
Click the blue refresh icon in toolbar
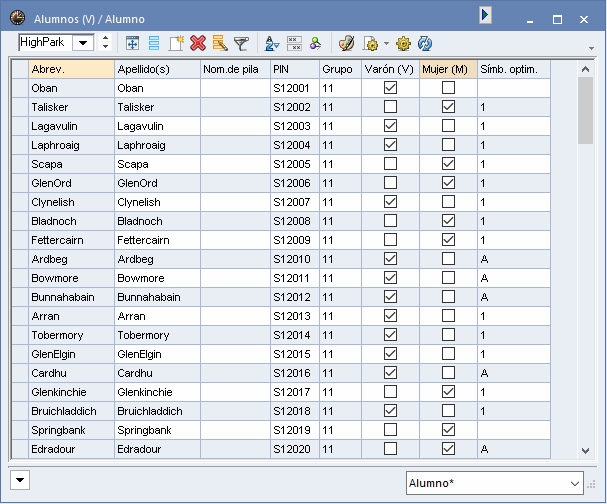click(x=425, y=43)
